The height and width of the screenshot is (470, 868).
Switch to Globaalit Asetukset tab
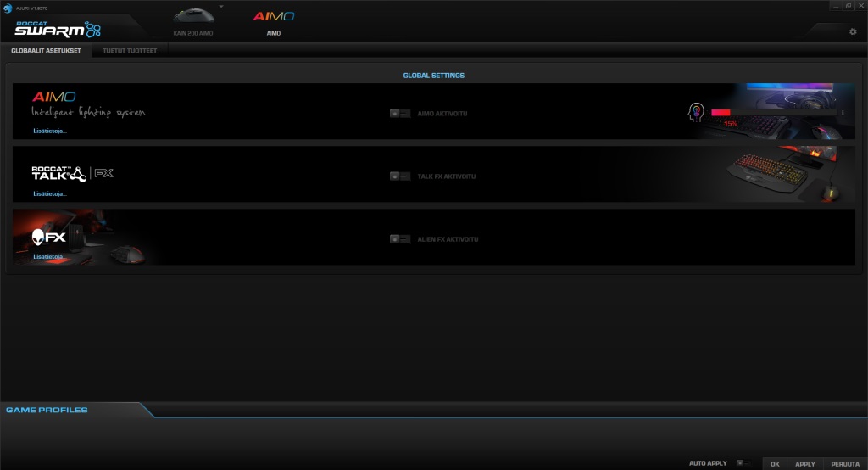[46, 50]
